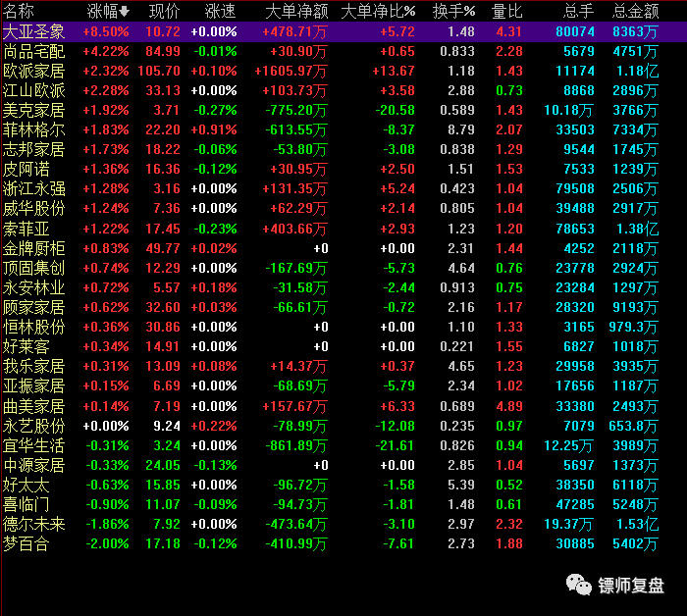The image size is (687, 616).
Task: Click the 换手% column header
Action: (453, 12)
